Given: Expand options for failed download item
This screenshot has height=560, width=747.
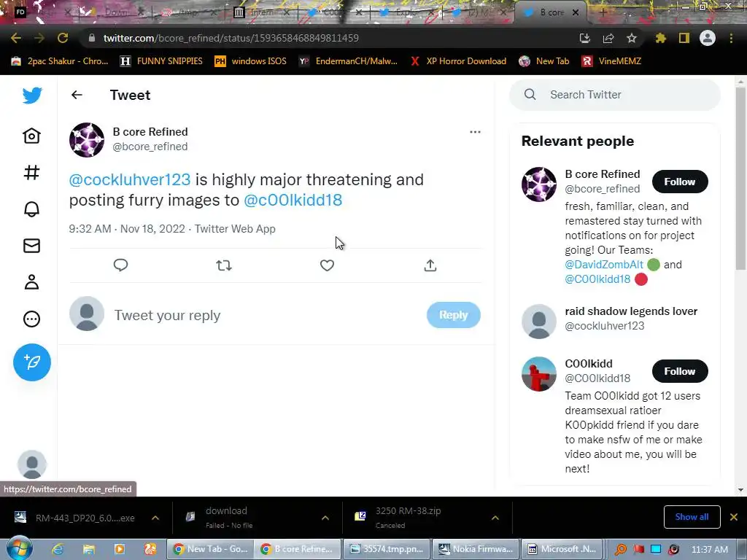Looking at the screenshot, I should (x=325, y=518).
